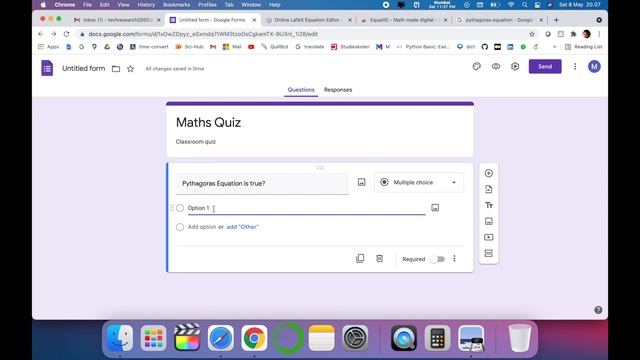The width and height of the screenshot is (640, 360).
Task: Click the Google Forms home icon
Action: click(47, 68)
